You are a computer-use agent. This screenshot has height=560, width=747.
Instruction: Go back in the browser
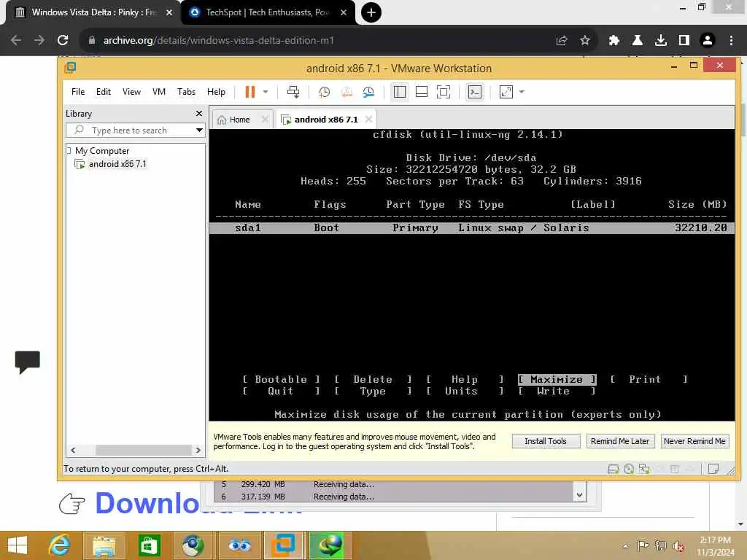click(16, 41)
